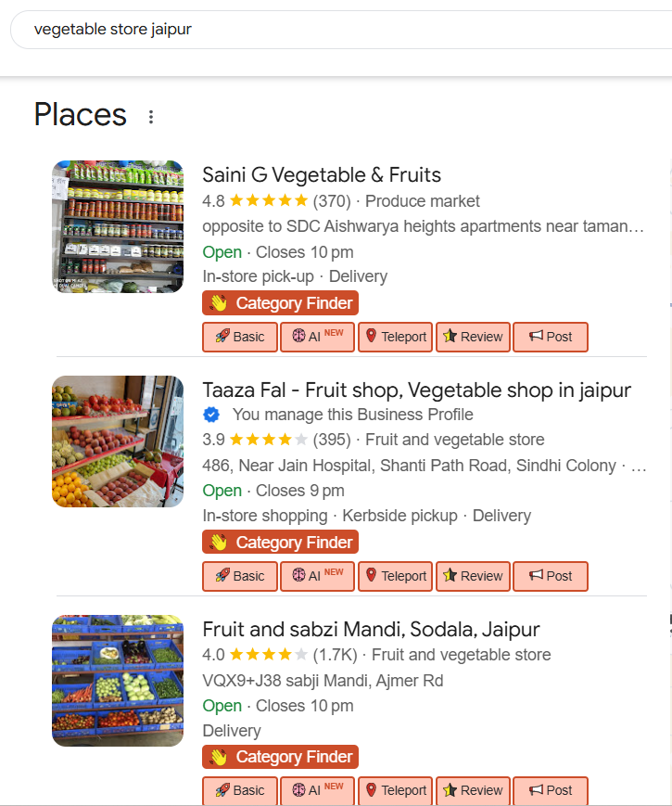Viewport: 672px width, 806px height.
Task: Click the Fruit and sabzi Mandi crates thumbnail
Action: pos(118,681)
